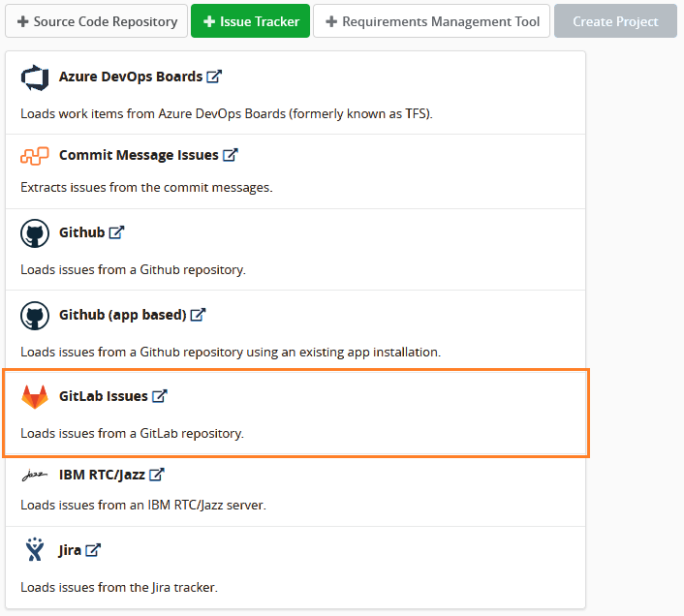684x616 pixels.
Task: Click the Azure DevOps Boards logo icon
Action: [x=35, y=77]
